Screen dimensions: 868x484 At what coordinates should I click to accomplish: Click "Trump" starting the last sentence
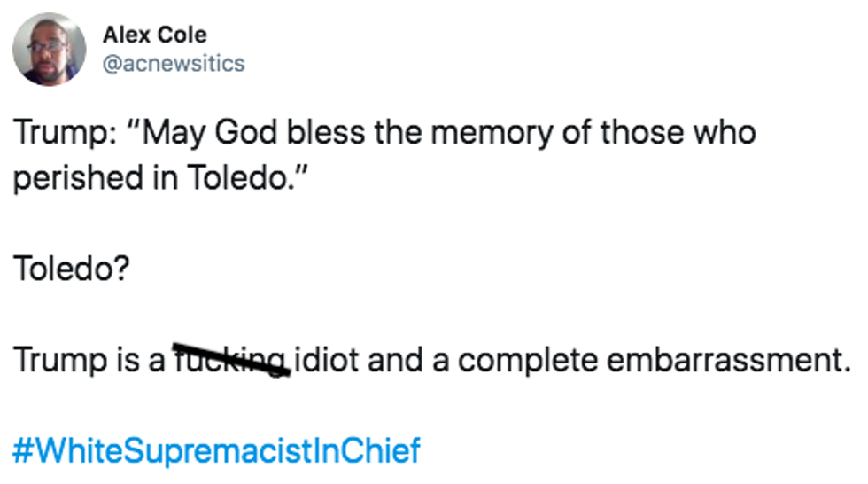(55, 359)
